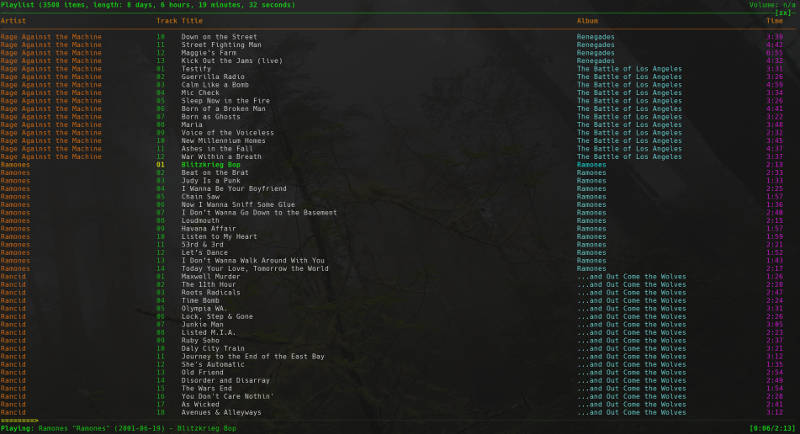This screenshot has height=434, width=800.
Task: Select 'I Don't Wanna Walk Around With You'
Action: click(253, 261)
